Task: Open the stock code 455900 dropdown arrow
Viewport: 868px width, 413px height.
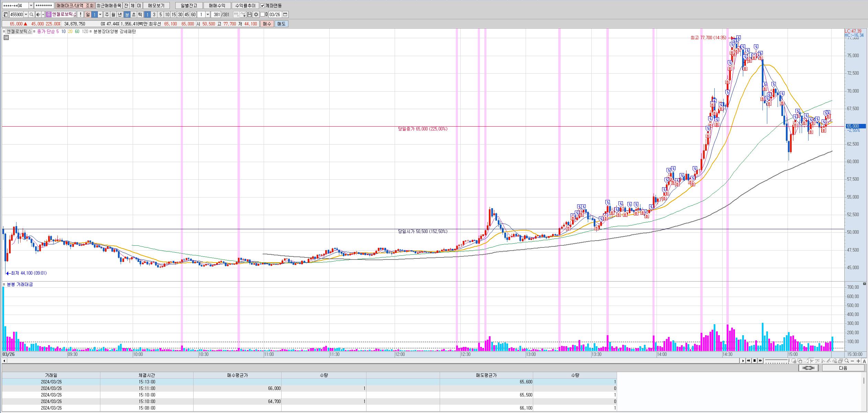Action: coord(26,14)
